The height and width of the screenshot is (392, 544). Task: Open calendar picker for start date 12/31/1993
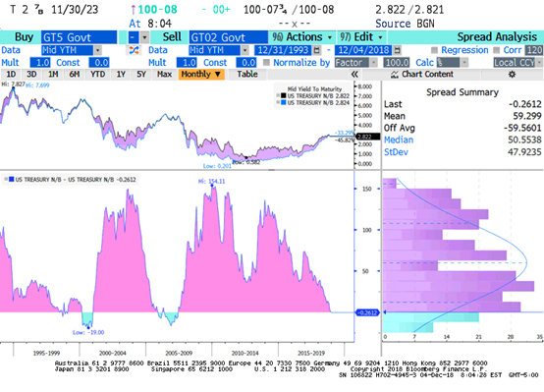[x=316, y=50]
